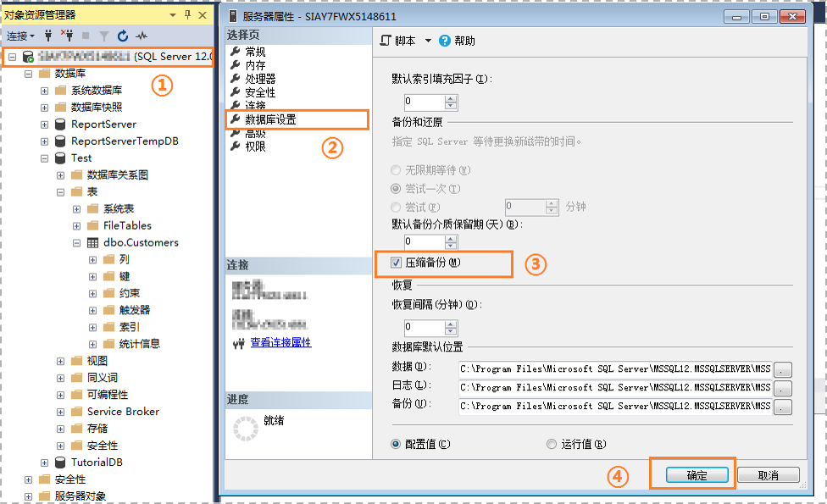827x504 pixels.
Task: Close the Object Explorer panel
Action: (x=203, y=14)
